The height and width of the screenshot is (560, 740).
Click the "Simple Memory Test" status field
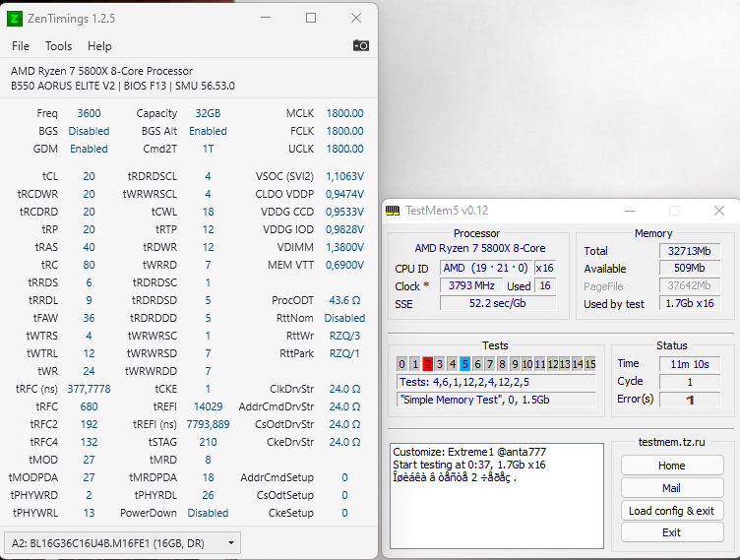(497, 400)
